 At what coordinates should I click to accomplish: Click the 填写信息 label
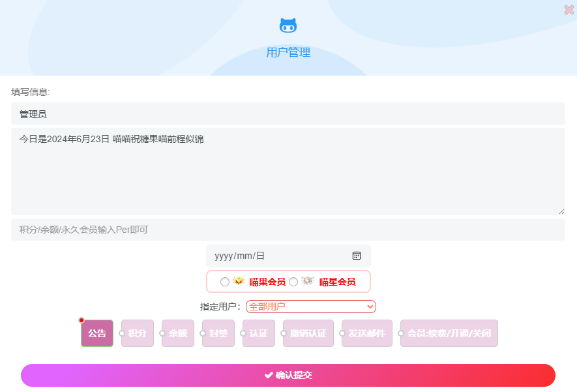tap(30, 92)
